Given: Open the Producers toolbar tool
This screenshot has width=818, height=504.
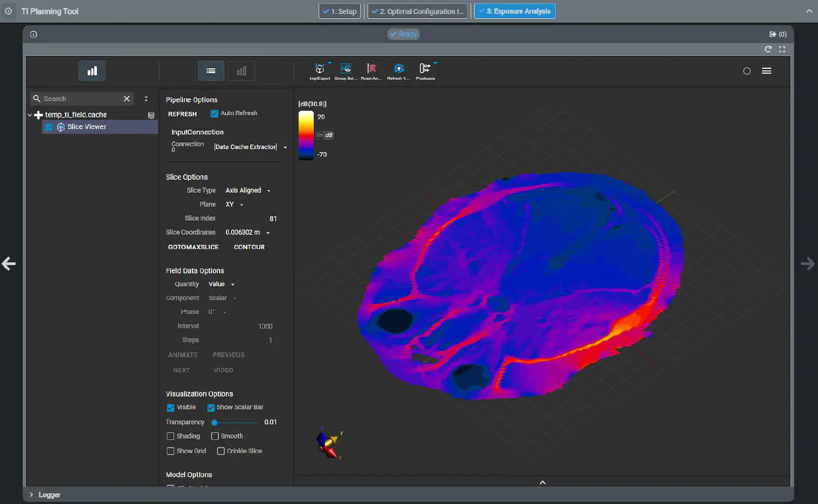Looking at the screenshot, I should click(425, 69).
